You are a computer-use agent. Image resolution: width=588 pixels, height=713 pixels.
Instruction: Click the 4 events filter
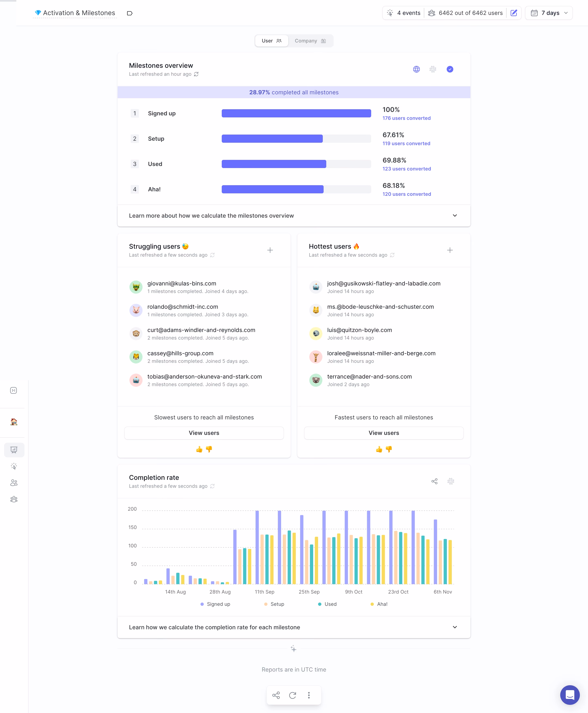pyautogui.click(x=403, y=13)
